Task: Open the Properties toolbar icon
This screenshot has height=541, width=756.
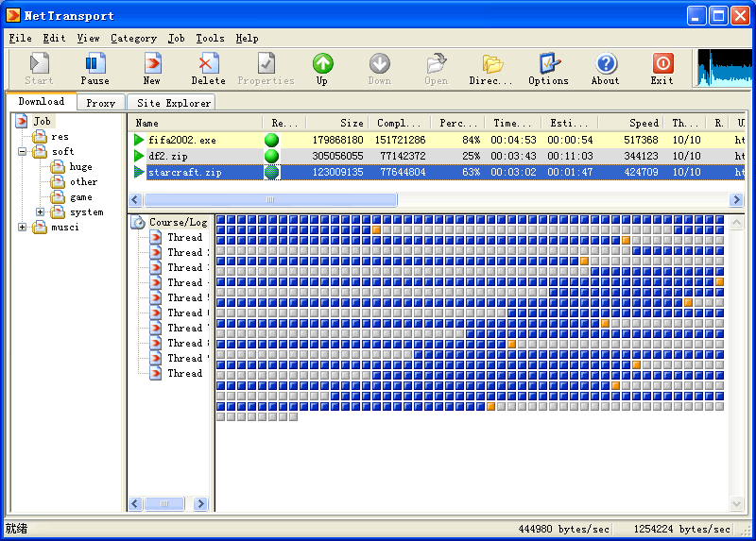Action: coord(266,63)
